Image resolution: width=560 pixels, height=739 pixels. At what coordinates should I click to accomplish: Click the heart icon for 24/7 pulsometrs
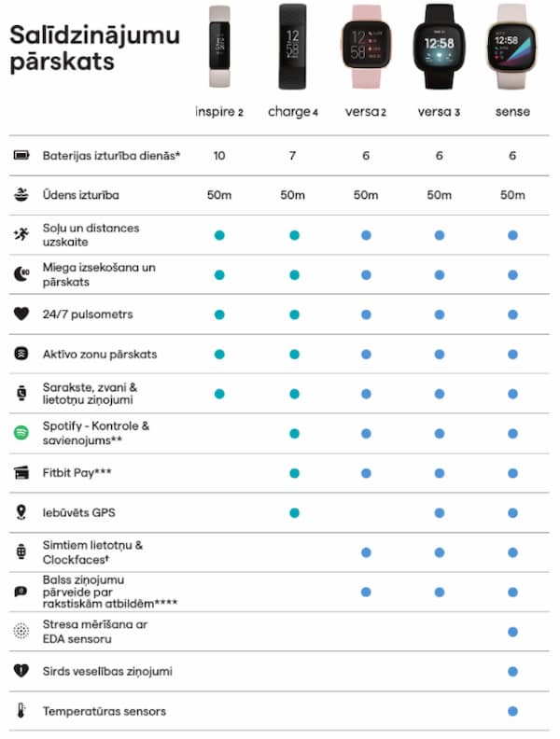tap(21, 314)
